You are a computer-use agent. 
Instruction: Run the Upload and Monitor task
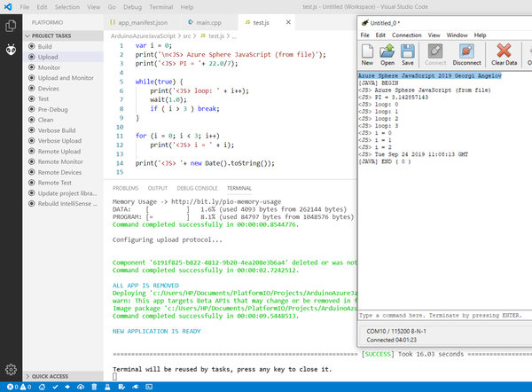64,78
